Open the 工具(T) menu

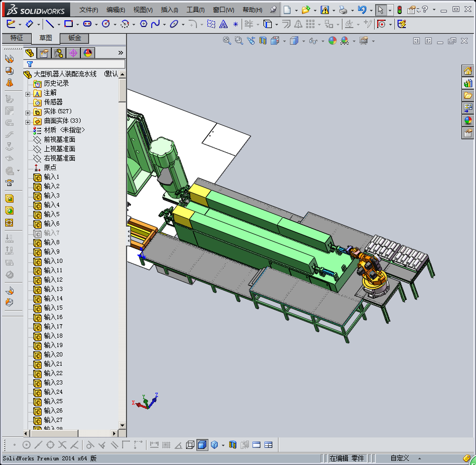(195, 10)
